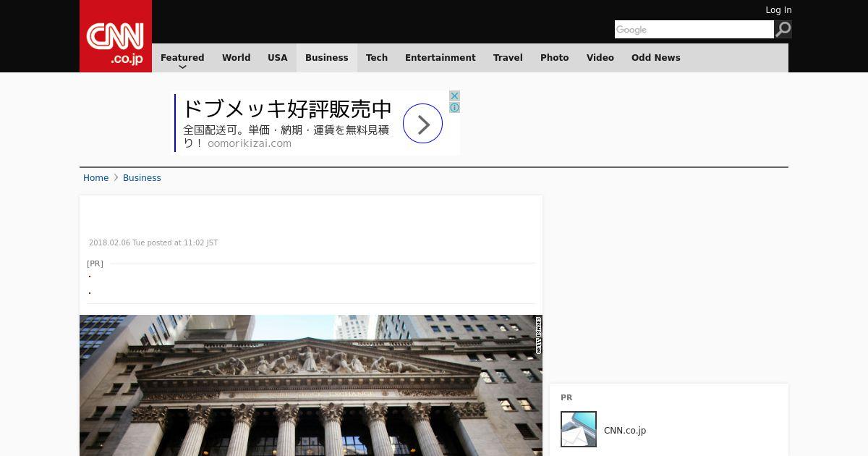Open the Video section
868x456 pixels.
(600, 58)
